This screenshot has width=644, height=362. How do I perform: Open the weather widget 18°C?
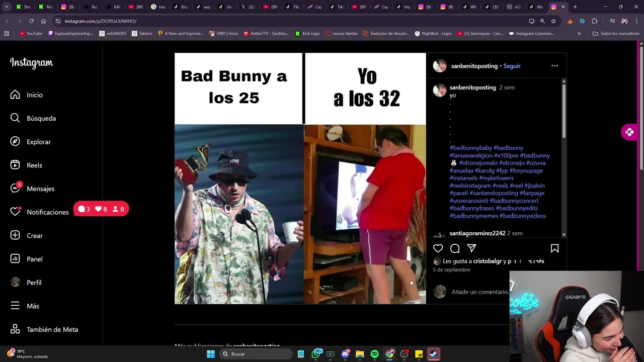coord(28,353)
